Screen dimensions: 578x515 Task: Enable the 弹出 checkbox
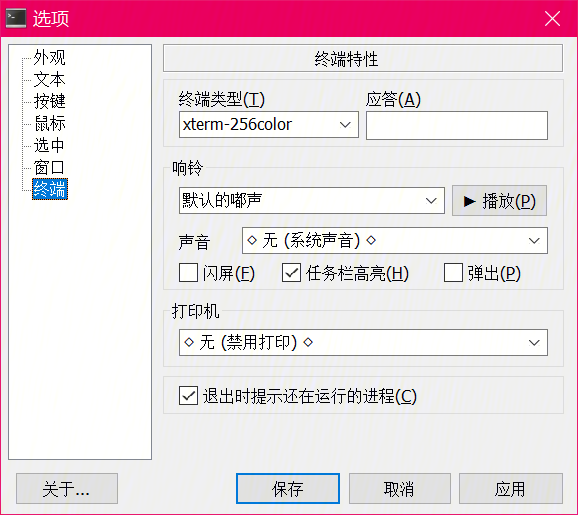tap(453, 273)
